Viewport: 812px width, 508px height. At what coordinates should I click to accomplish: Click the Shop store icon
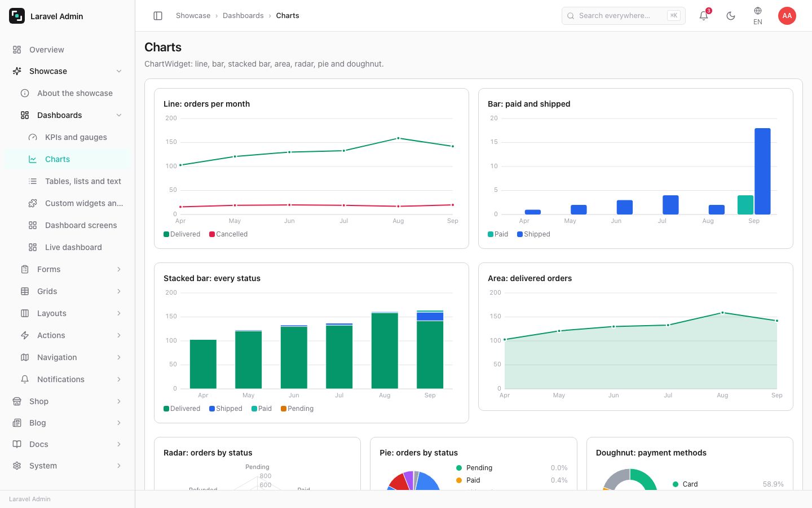[x=17, y=401]
